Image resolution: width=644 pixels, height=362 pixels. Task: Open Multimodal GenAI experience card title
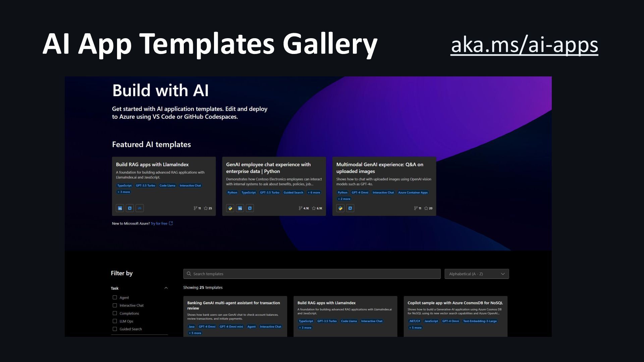pos(380,168)
